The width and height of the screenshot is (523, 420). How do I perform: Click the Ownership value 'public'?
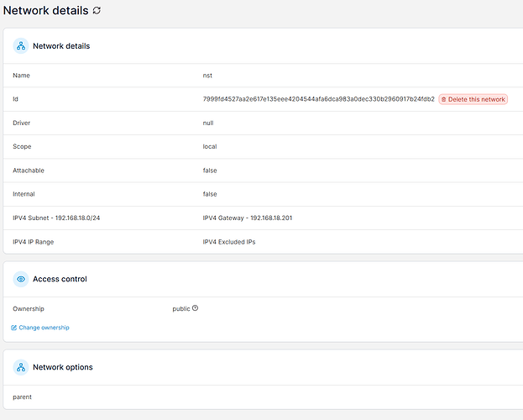(x=181, y=309)
